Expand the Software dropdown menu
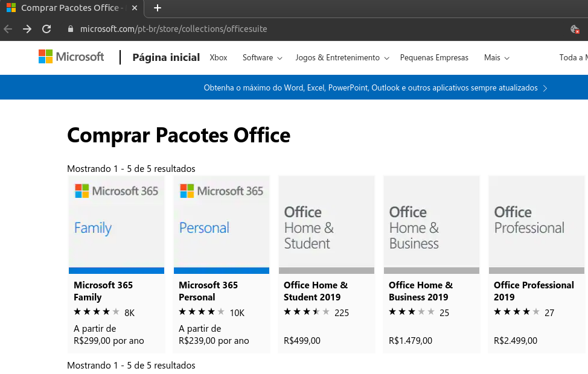588x374 pixels. point(262,58)
